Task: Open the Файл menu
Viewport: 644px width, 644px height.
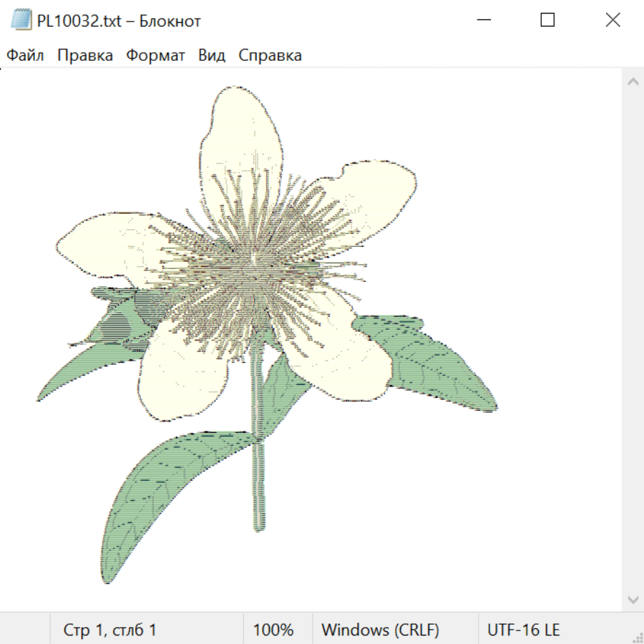Action: 26,56
